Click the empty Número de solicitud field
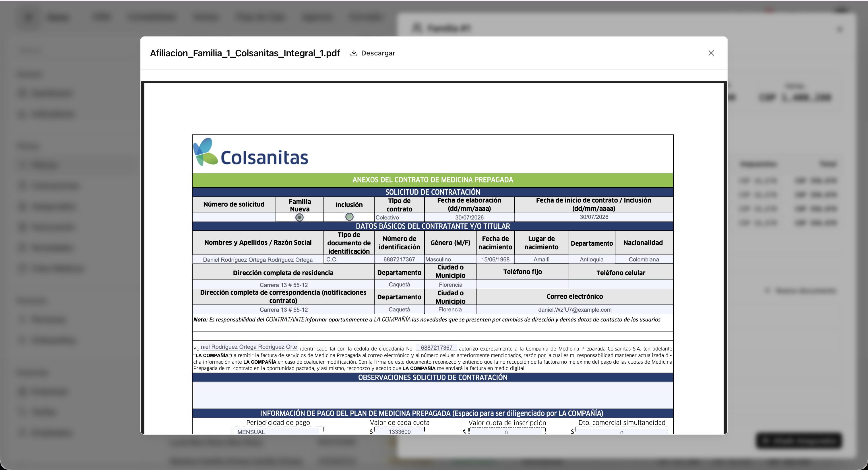 tap(234, 217)
